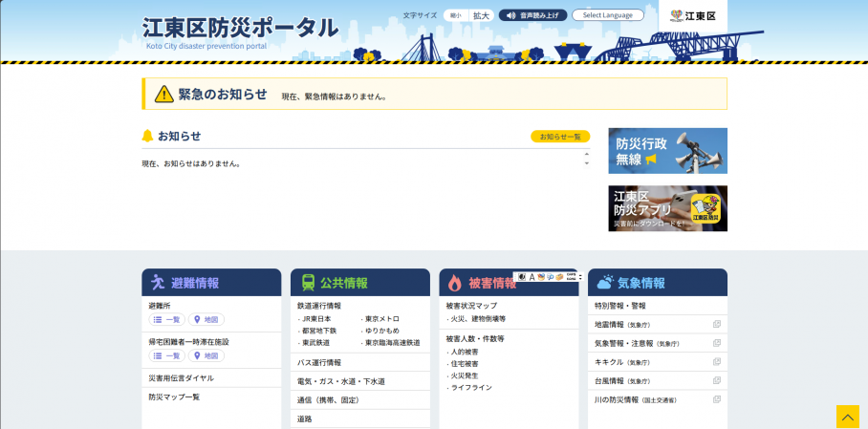Click the external-link icon beside 地震情報
The height and width of the screenshot is (429, 868).
[717, 325]
